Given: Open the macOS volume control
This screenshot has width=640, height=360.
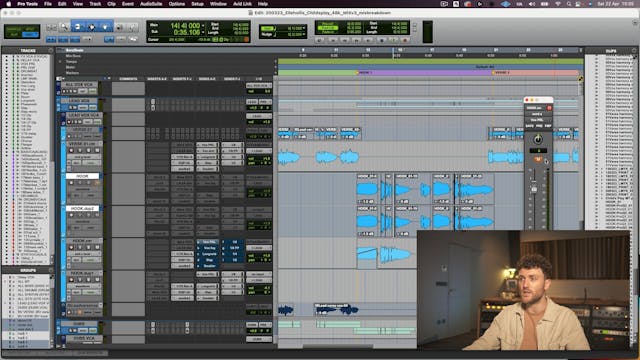Looking at the screenshot, I should [531, 4].
